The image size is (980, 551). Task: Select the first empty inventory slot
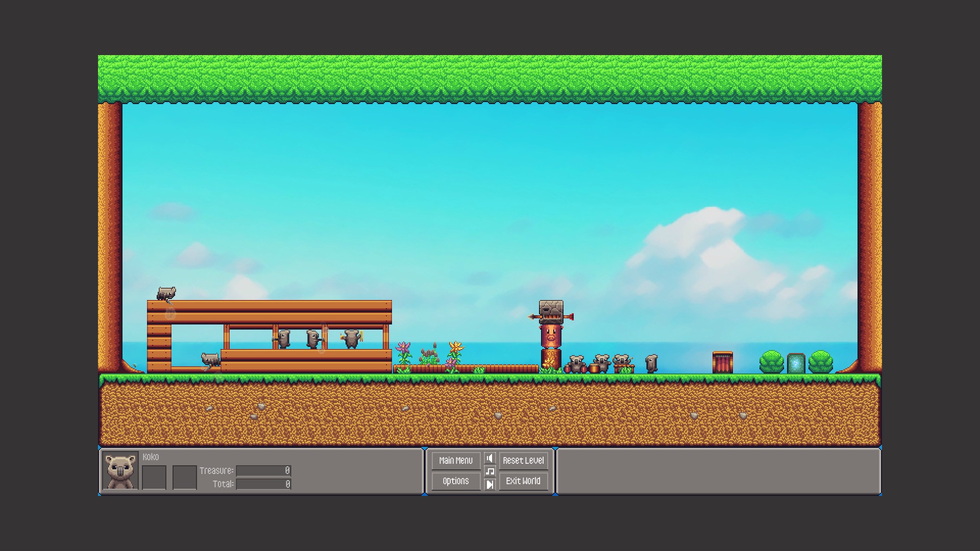point(154,478)
